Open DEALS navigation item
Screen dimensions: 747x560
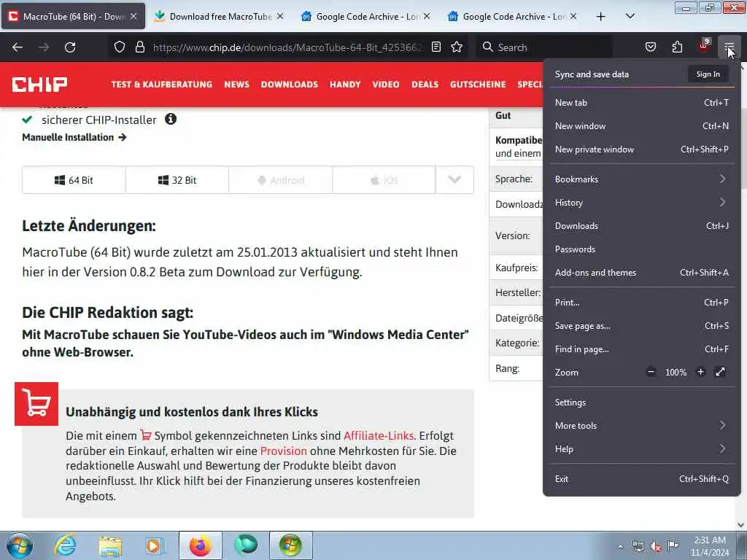tap(425, 85)
